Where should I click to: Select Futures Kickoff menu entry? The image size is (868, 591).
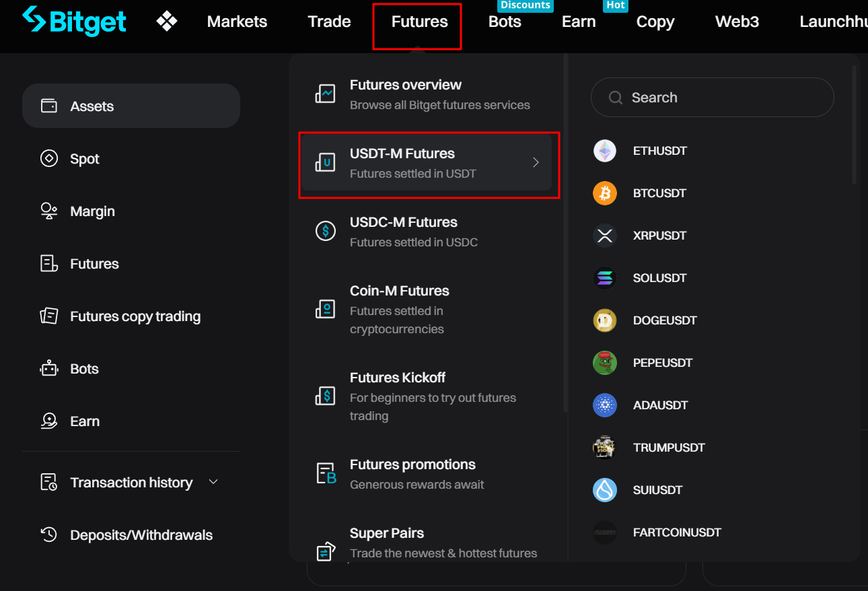(427, 396)
